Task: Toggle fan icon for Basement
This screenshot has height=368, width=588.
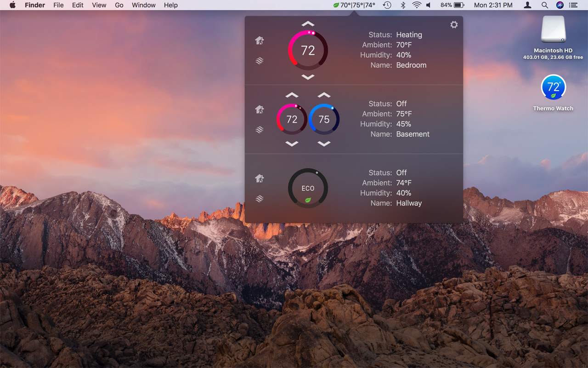Action: 260,130
